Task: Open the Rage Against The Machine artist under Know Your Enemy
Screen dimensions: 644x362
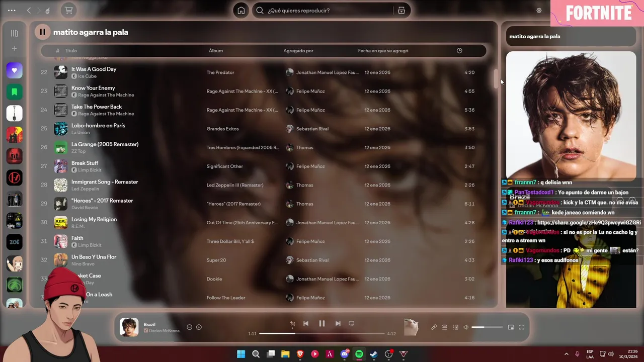Action: (106, 95)
